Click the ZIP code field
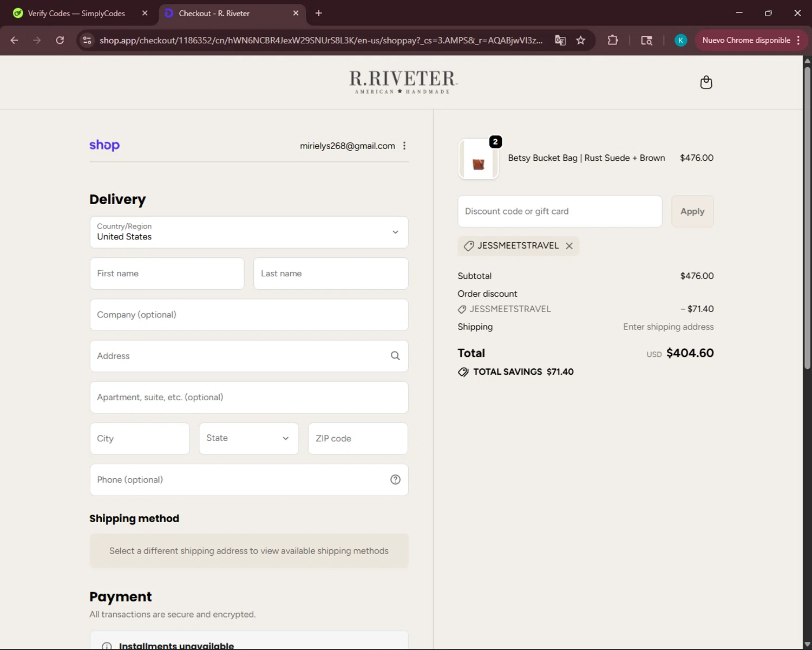This screenshot has width=812, height=650. (x=358, y=438)
